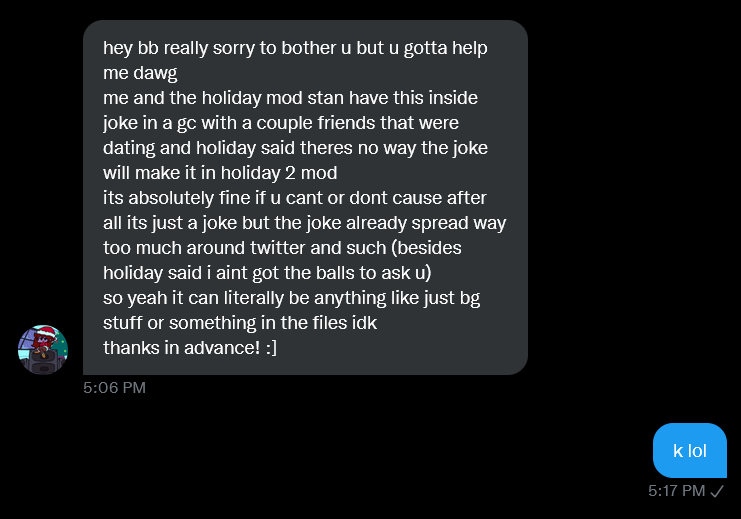Image resolution: width=741 pixels, height=519 pixels.
Task: Click the line starting "all its just a joke"
Action: 304,222
